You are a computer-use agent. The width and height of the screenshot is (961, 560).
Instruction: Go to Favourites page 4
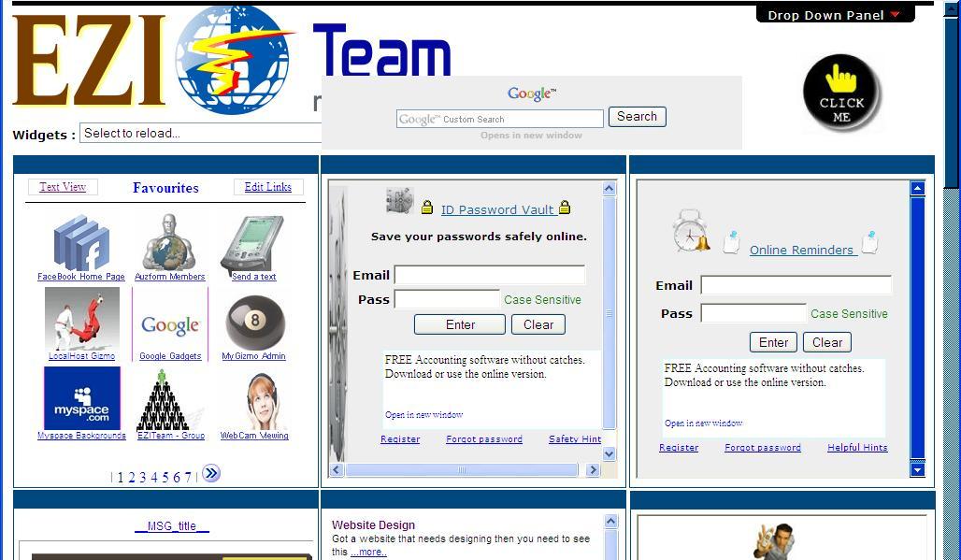coord(154,478)
